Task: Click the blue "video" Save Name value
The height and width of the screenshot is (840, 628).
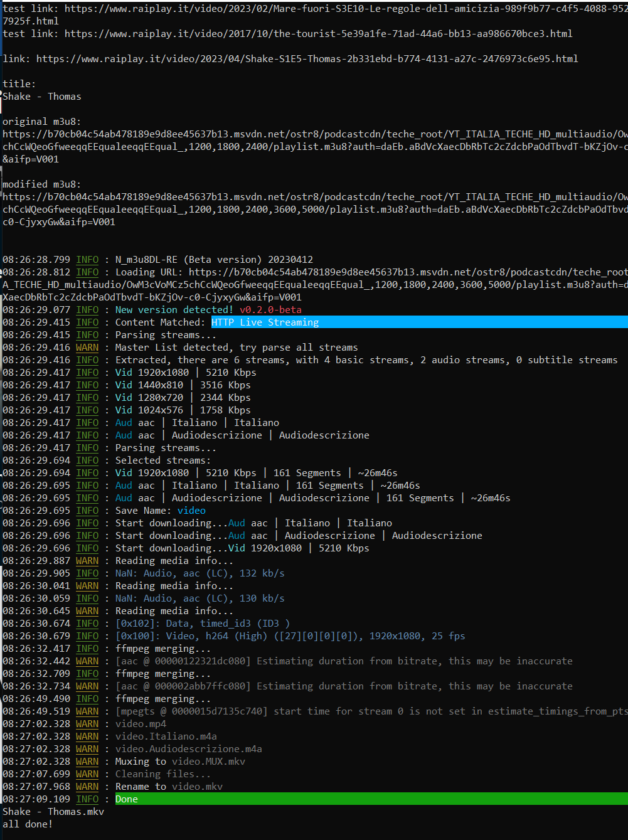Action: pos(191,511)
